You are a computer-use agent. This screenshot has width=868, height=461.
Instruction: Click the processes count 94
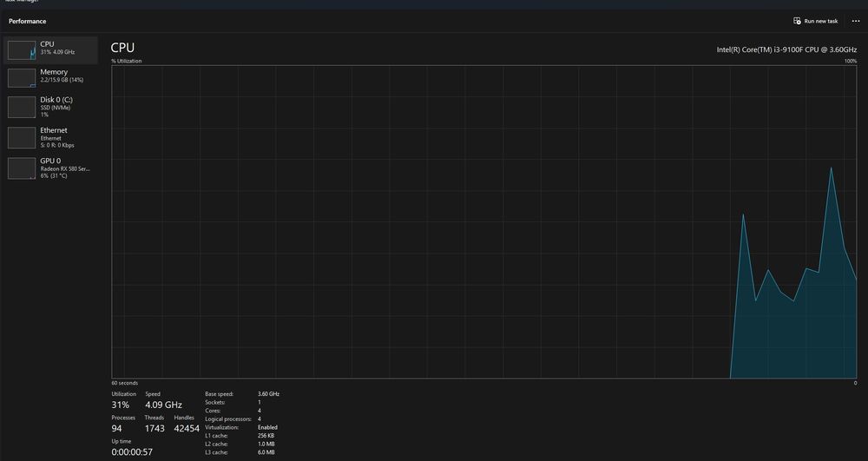116,428
